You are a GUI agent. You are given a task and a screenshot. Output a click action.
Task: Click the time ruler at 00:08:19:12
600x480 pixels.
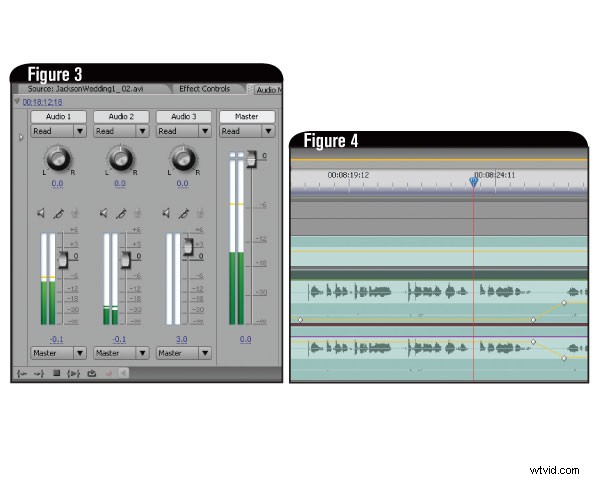point(348,175)
